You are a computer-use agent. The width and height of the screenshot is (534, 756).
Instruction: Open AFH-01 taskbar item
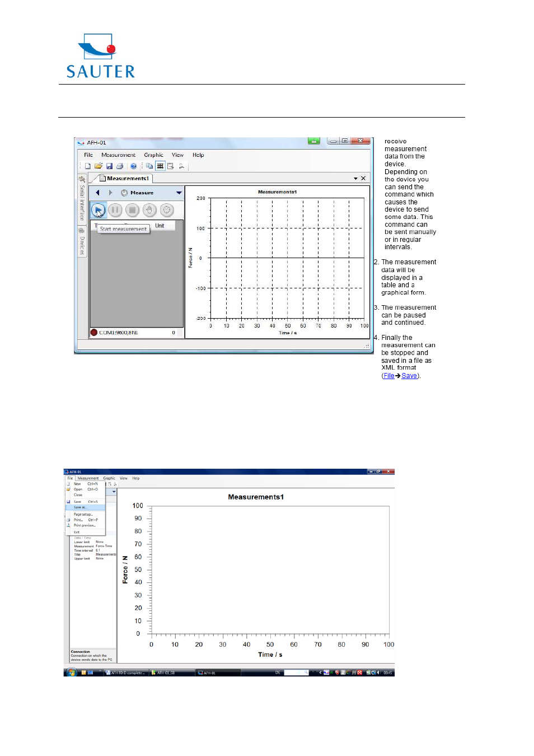[x=218, y=673]
